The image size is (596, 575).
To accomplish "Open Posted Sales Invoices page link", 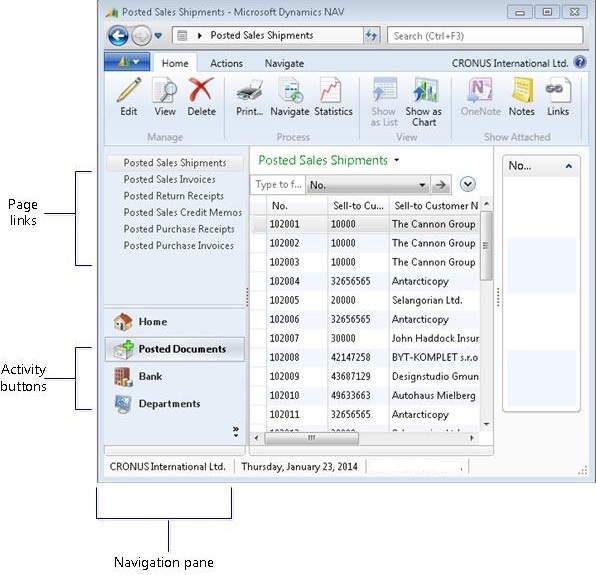I will click(170, 179).
